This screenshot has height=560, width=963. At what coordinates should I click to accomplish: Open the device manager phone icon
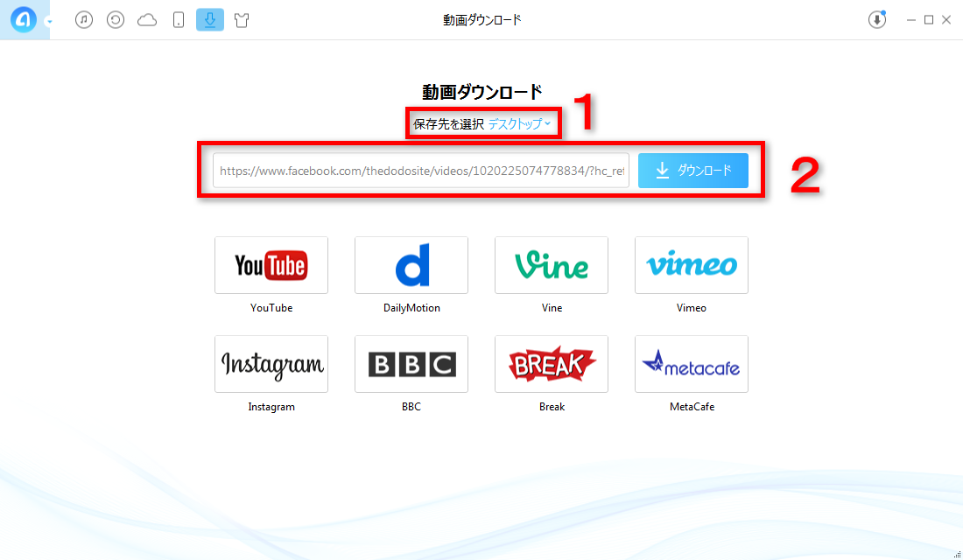[178, 19]
